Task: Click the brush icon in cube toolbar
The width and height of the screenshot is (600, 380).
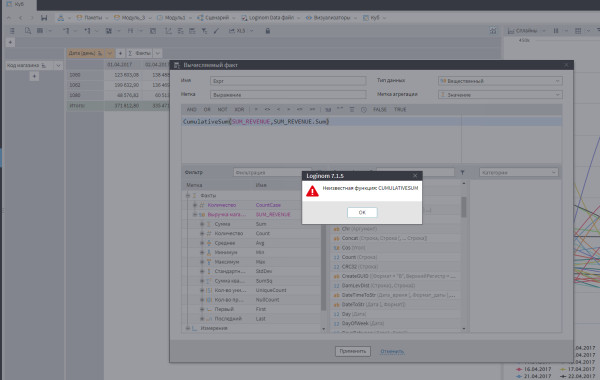Action: pyautogui.click(x=216, y=31)
